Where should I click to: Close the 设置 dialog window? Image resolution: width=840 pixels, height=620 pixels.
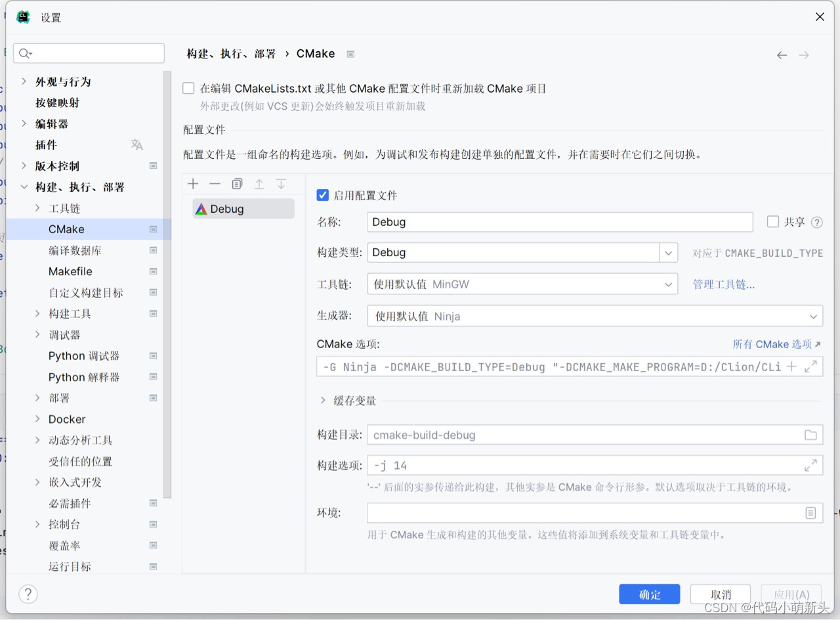tap(820, 17)
